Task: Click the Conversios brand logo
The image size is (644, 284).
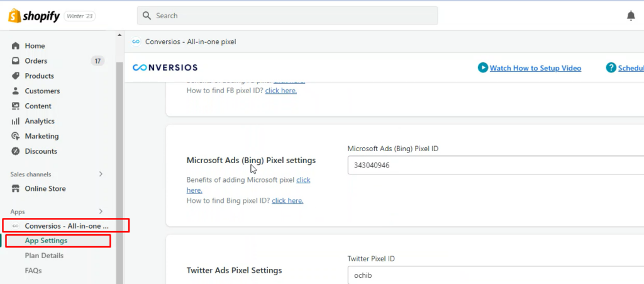Action: (x=165, y=67)
